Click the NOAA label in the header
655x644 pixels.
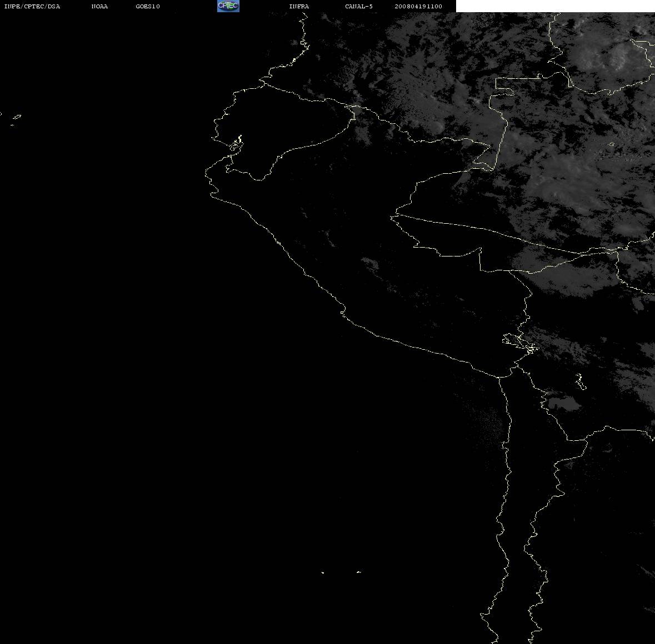coord(99,6)
